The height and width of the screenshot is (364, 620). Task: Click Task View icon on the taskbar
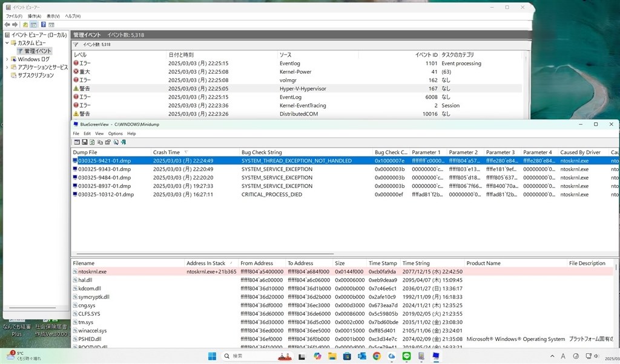(302, 356)
